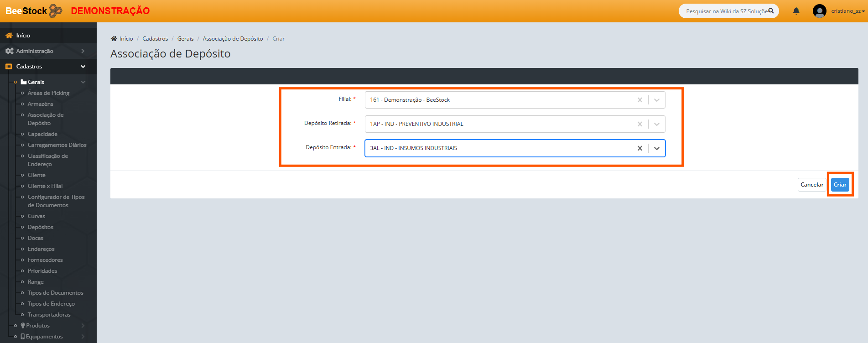Clear the Depósito Retirada selection with X
The height and width of the screenshot is (343, 868).
pyautogui.click(x=639, y=124)
